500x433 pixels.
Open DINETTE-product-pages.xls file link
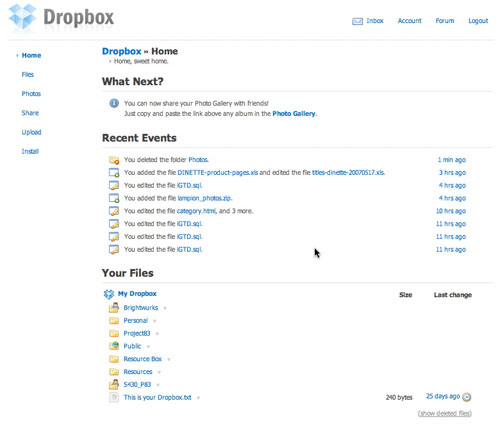click(218, 173)
